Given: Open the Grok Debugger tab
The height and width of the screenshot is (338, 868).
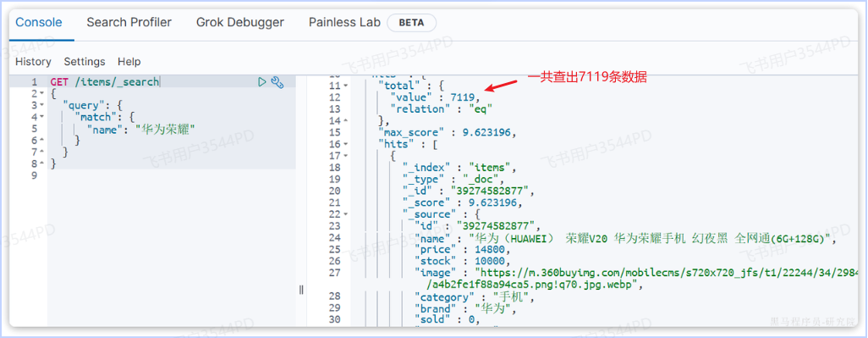Looking at the screenshot, I should (x=240, y=23).
